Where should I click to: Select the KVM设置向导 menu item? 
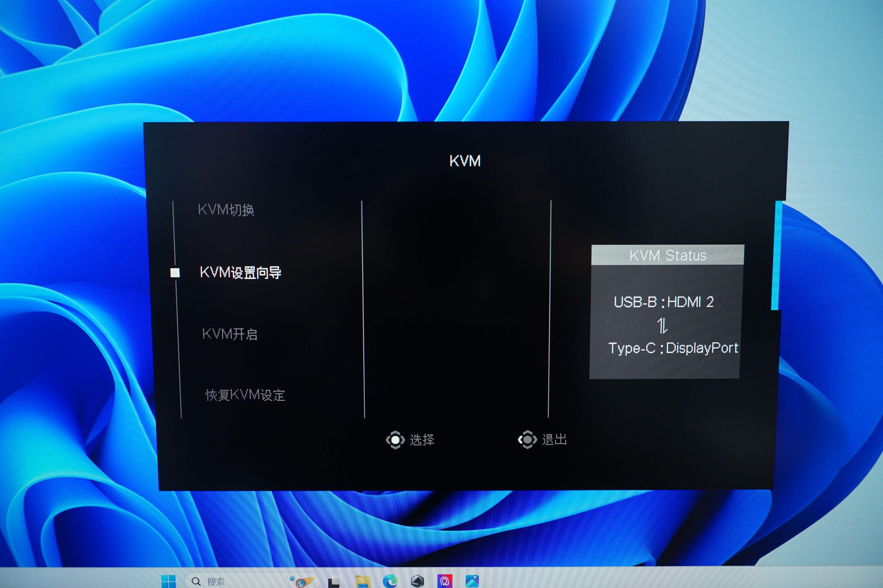(241, 272)
